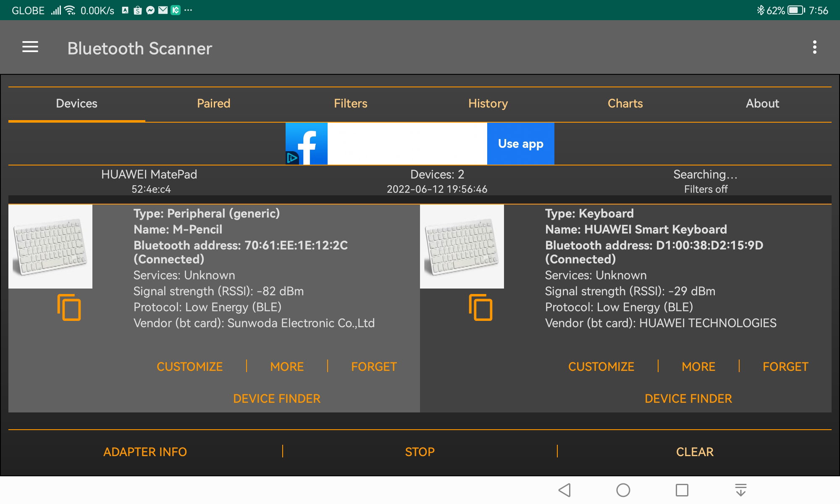Tap the Messenger notification icon

point(150,10)
